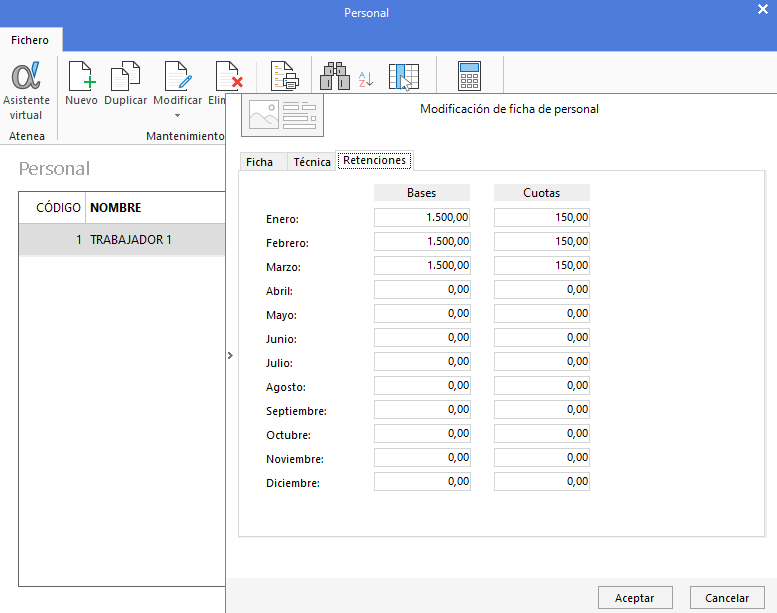Click the Diciembre Bases field
The image size is (777, 613).
(x=422, y=482)
